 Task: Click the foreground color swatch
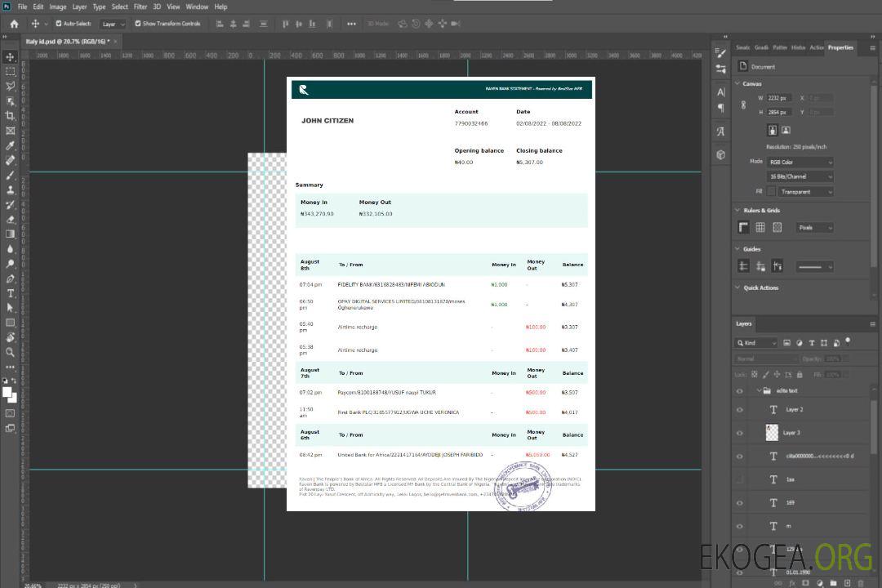point(7,392)
